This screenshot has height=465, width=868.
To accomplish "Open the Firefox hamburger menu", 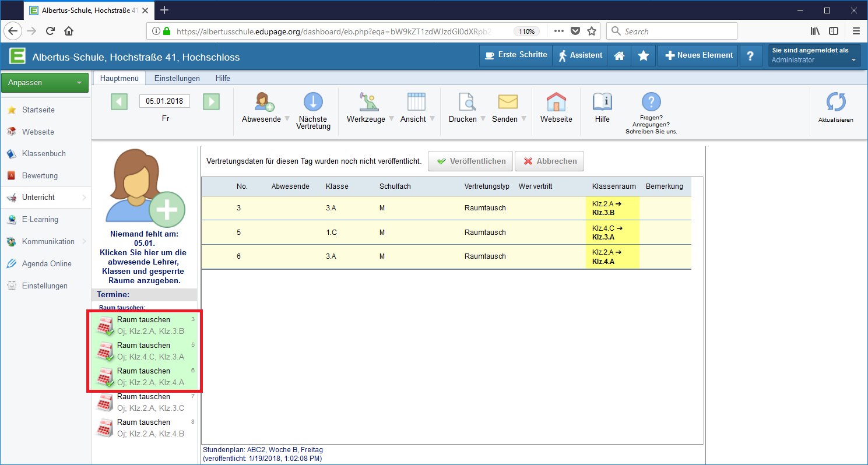I will pos(856,31).
